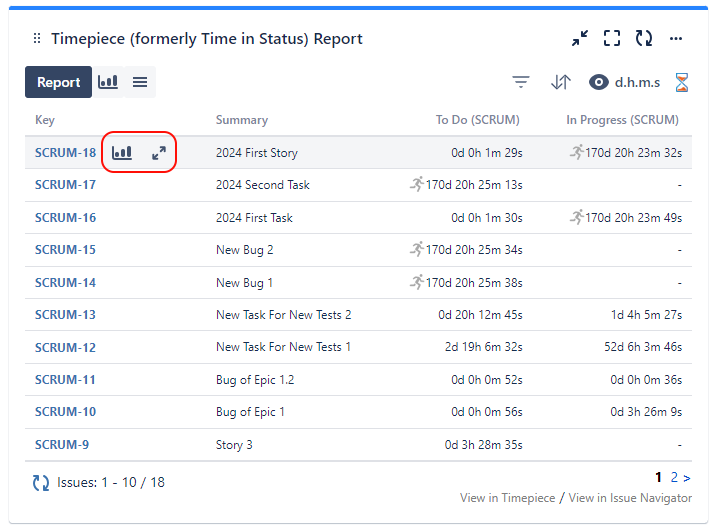712x527 pixels.
Task: Maximize gadget using the fullscreen brackets icon
Action: pos(612,39)
